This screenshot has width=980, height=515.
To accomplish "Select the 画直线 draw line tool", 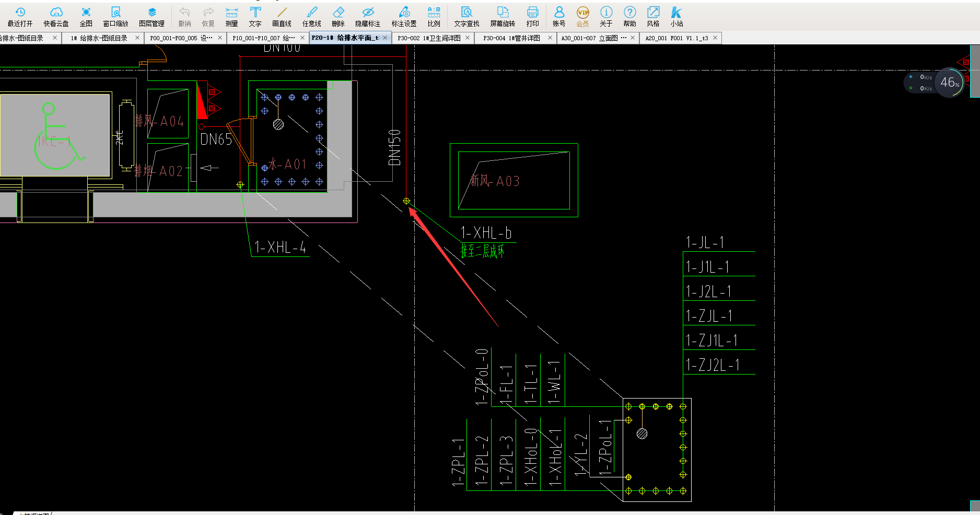I will [282, 17].
